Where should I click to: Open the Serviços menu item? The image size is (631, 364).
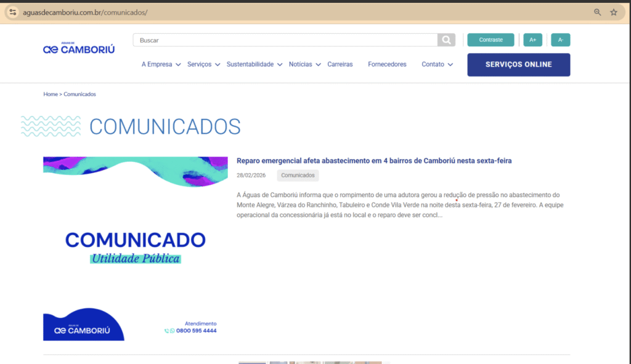tap(199, 64)
